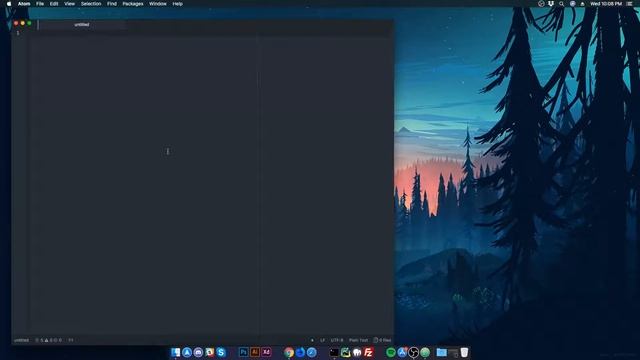Open Terminal from the dock

coord(334,352)
